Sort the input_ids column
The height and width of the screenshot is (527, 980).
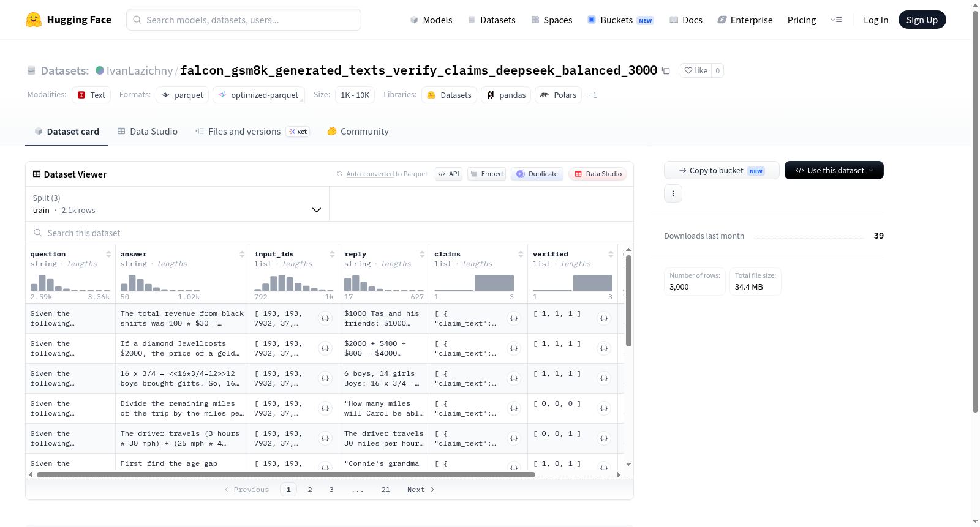coord(332,254)
